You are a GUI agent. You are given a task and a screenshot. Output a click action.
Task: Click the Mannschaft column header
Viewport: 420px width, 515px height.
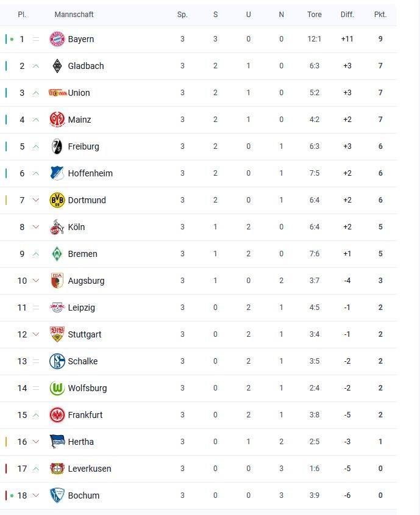74,15
